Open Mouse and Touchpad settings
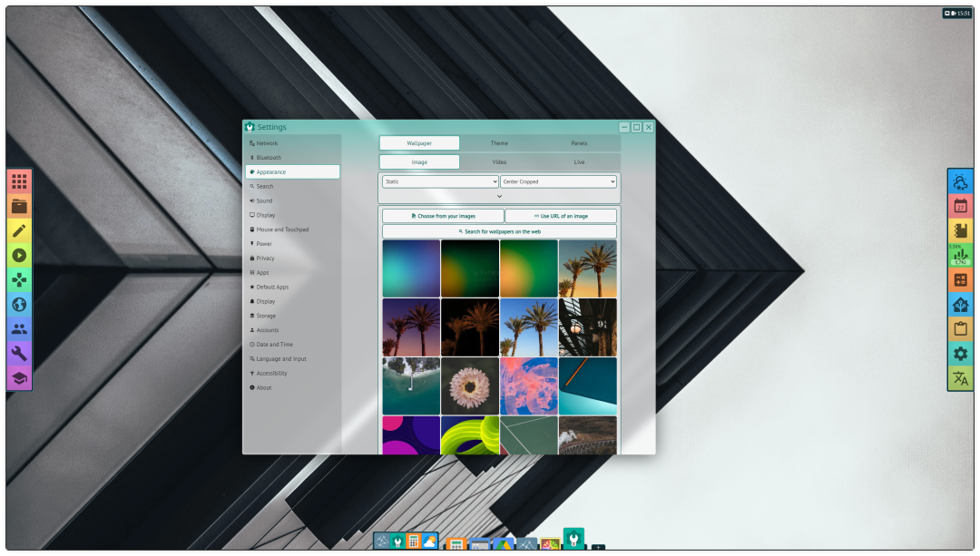The image size is (980, 556). pyautogui.click(x=282, y=229)
